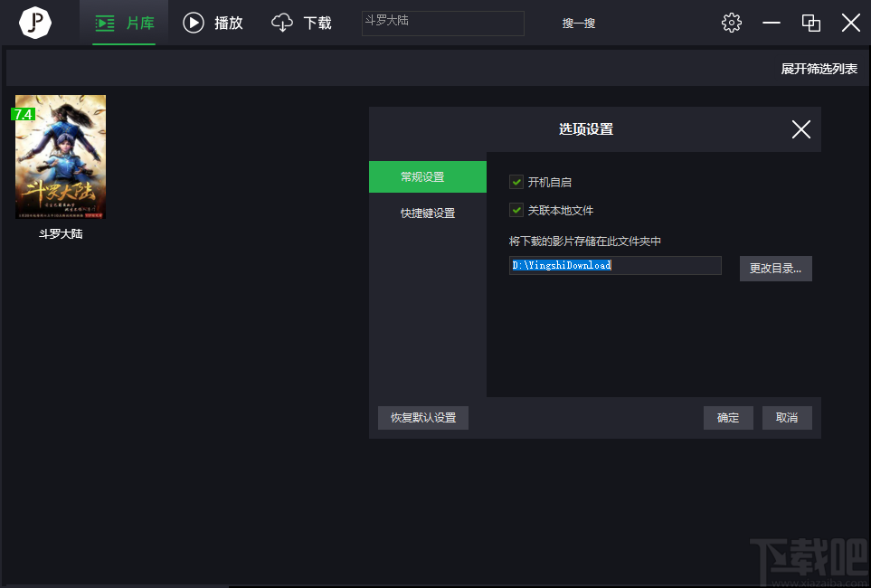Toggle the 开机自启 checkbox
This screenshot has width=871, height=588.
click(x=516, y=182)
